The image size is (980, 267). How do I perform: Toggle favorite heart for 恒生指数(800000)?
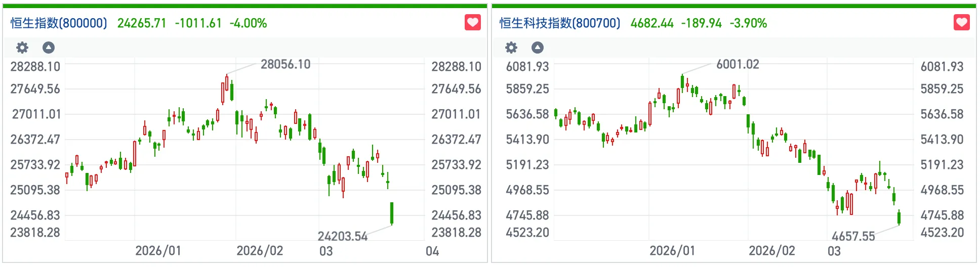tap(472, 23)
